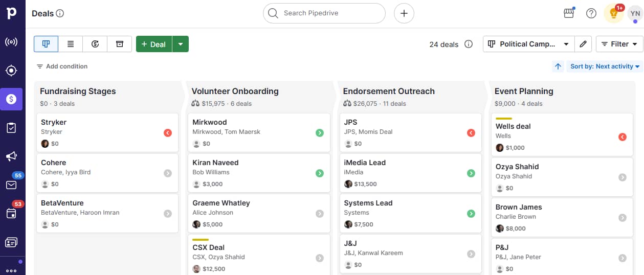This screenshot has width=644, height=275.
Task: Switch to archive view
Action: click(x=120, y=44)
